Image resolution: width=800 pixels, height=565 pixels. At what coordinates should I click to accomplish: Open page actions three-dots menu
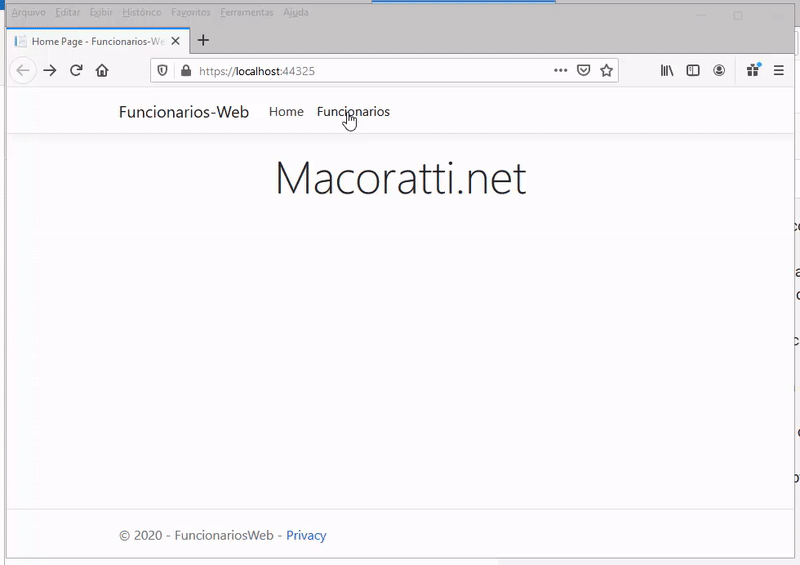coord(560,70)
